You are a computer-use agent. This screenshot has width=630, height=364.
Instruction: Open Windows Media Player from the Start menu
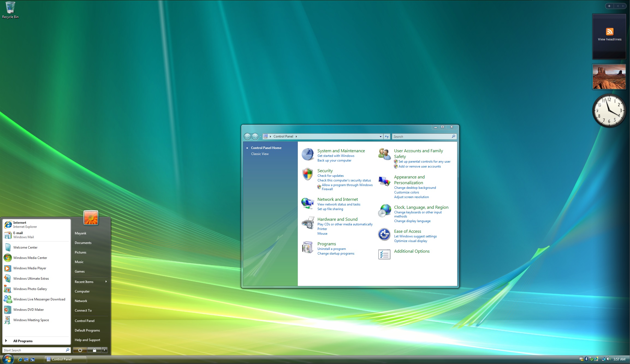tap(29, 268)
